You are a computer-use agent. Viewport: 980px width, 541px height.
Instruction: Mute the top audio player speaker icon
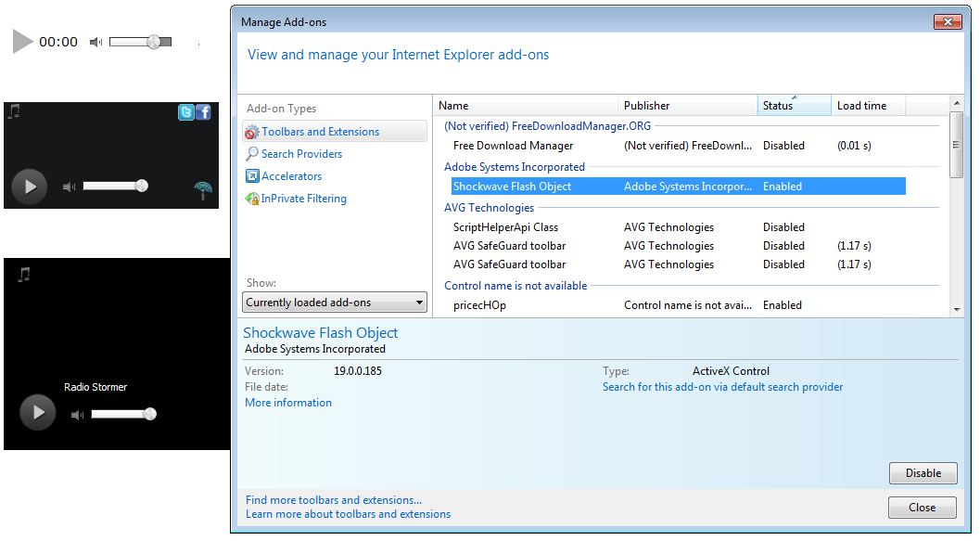point(95,42)
